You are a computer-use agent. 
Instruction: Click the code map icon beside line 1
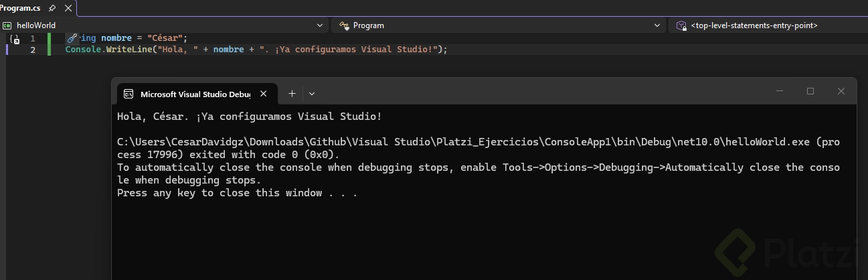point(14,40)
